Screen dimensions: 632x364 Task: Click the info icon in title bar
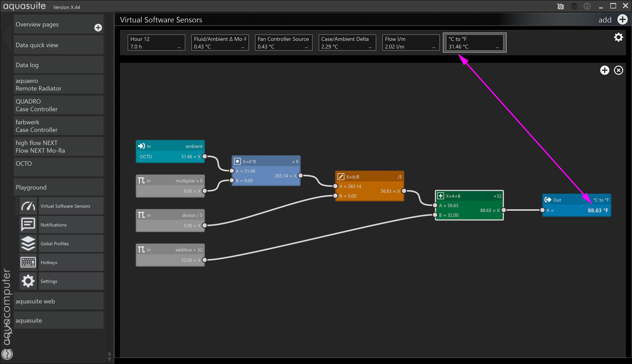pos(587,6)
